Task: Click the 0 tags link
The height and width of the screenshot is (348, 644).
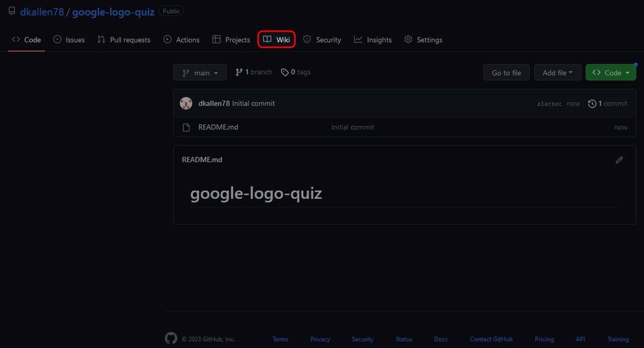Action: pyautogui.click(x=296, y=72)
